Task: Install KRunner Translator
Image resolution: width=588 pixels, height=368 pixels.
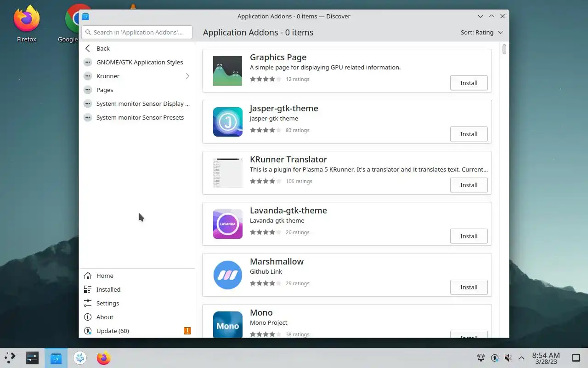Action: [x=469, y=185]
